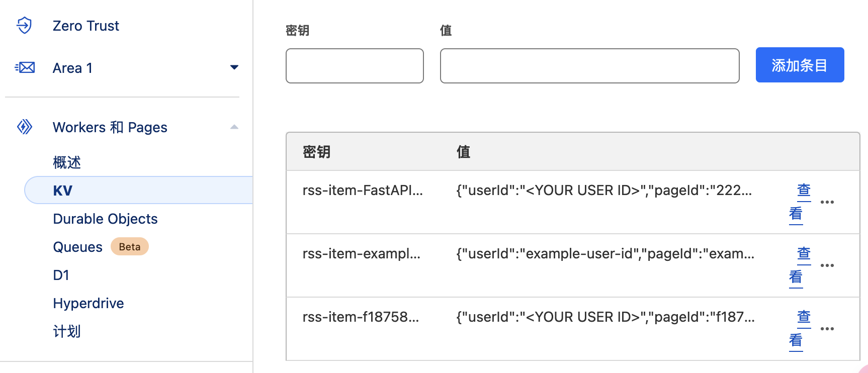This screenshot has height=373, width=868.
Task: Open the 计划 plans page
Action: pyautogui.click(x=67, y=331)
